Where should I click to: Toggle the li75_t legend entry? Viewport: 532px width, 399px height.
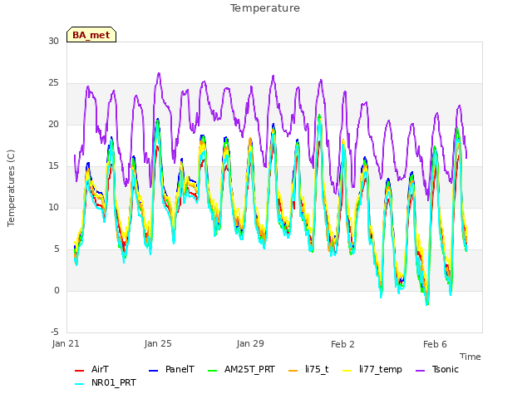pos(308,369)
